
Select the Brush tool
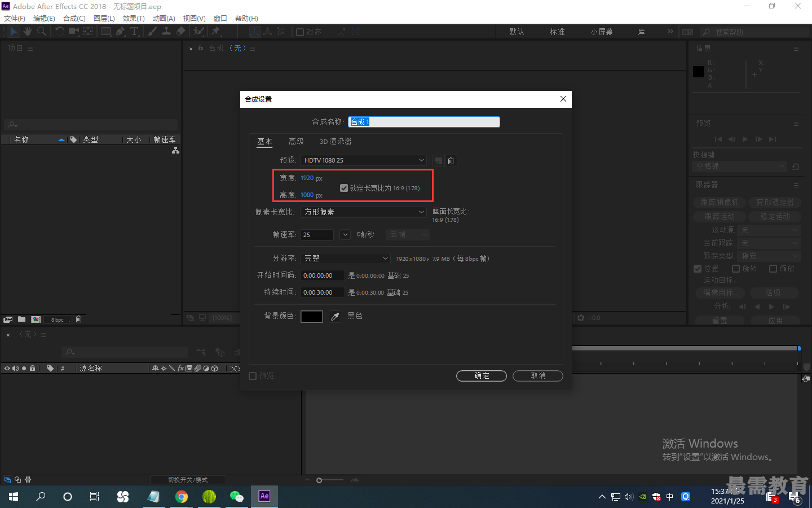pos(152,32)
